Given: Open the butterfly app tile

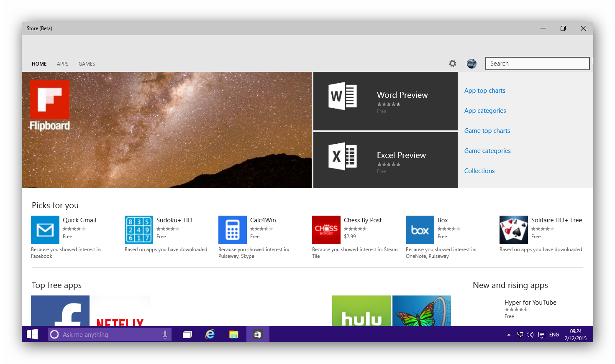Looking at the screenshot, I should pyautogui.click(x=422, y=311).
